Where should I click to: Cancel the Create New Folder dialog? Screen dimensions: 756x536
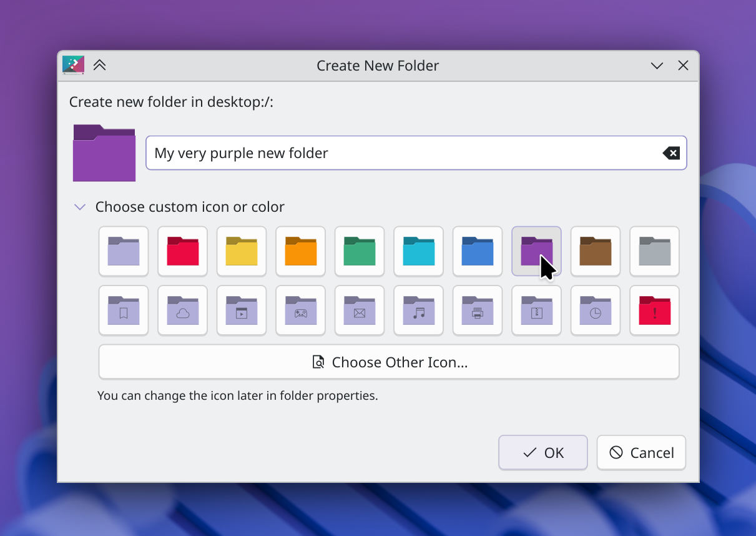click(x=641, y=452)
